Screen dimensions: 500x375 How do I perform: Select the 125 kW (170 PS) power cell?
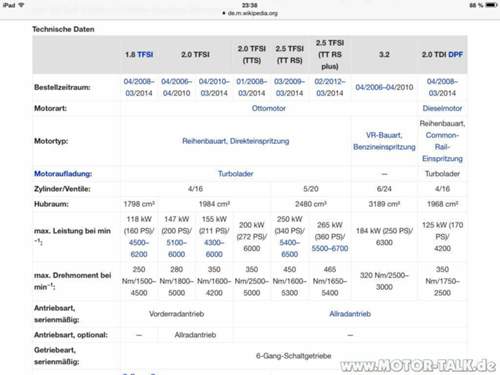coord(442,237)
